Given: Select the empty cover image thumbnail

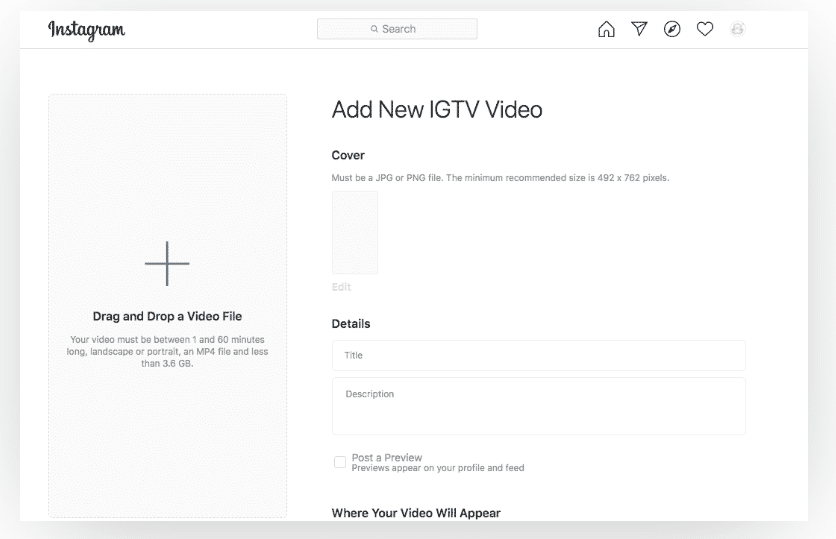Looking at the screenshot, I should [355, 232].
